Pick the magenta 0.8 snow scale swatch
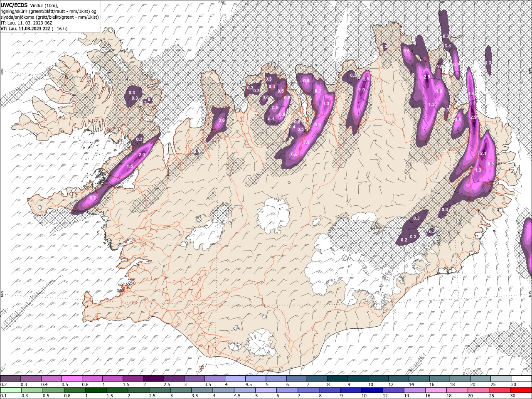The width and height of the screenshot is (532, 399). [x=93, y=379]
